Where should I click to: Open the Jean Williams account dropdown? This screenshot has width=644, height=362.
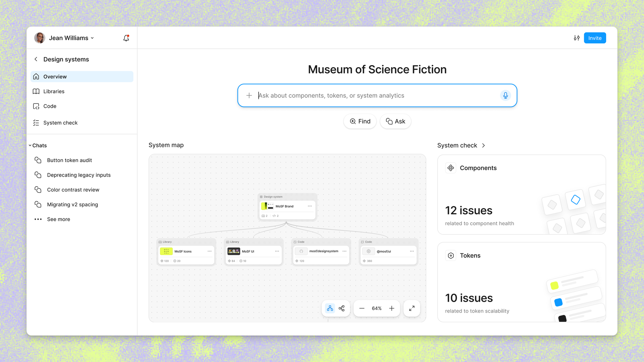click(71, 38)
